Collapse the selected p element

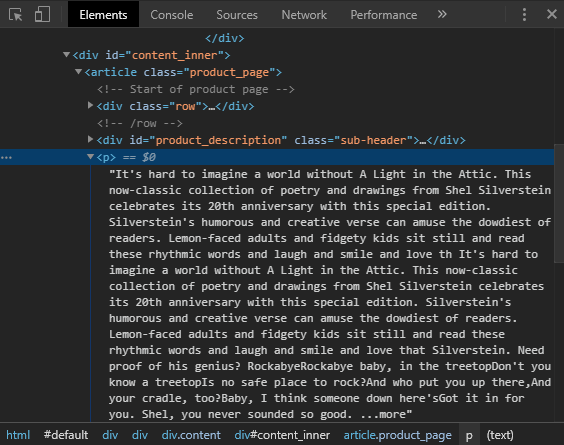[x=90, y=156]
